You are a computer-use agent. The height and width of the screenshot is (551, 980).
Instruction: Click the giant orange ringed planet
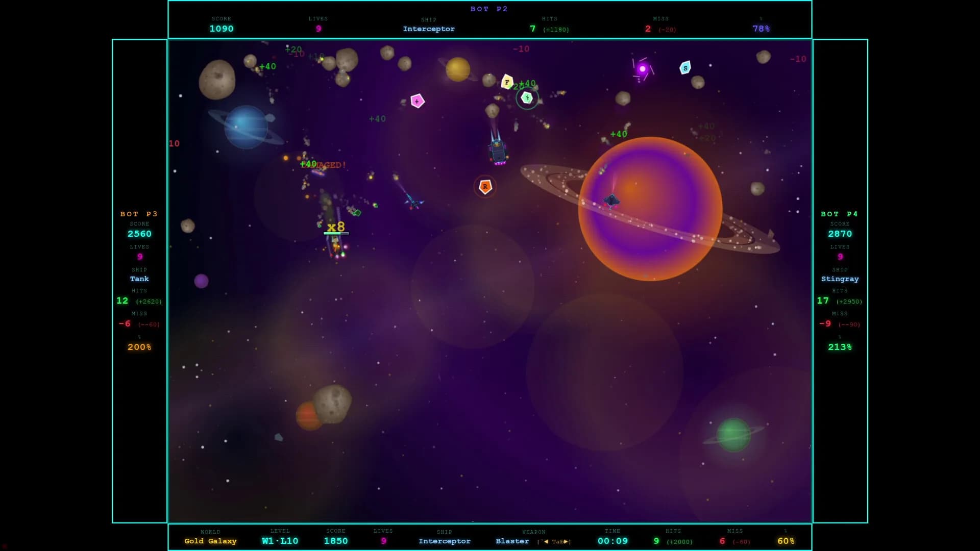tap(650, 209)
